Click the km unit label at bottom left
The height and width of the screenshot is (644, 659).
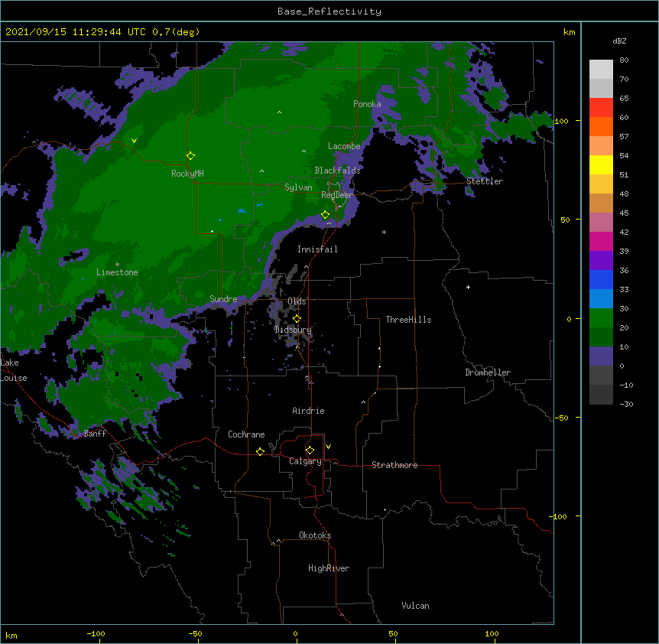[x=11, y=635]
